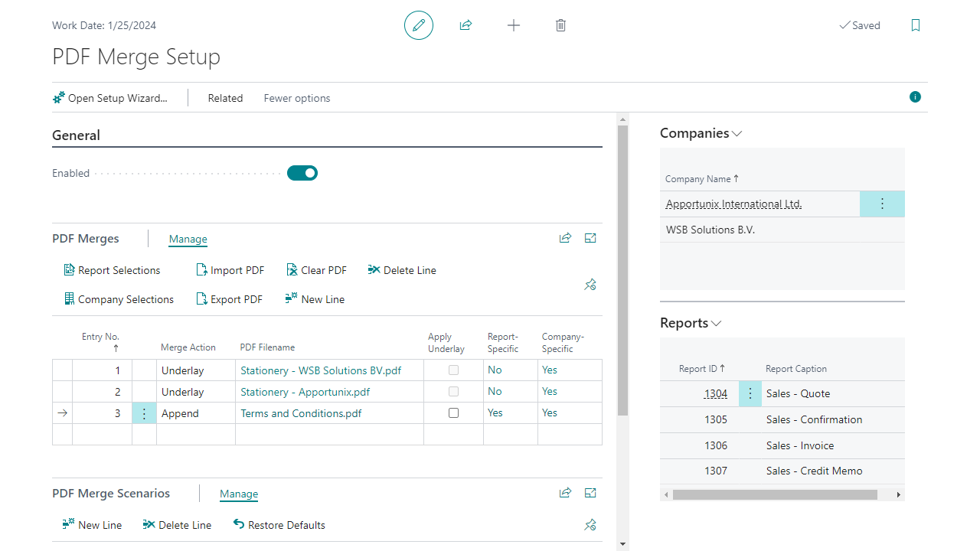980x551 pixels.
Task: Open Stationery - Apportunix.pdf link
Action: [305, 392]
